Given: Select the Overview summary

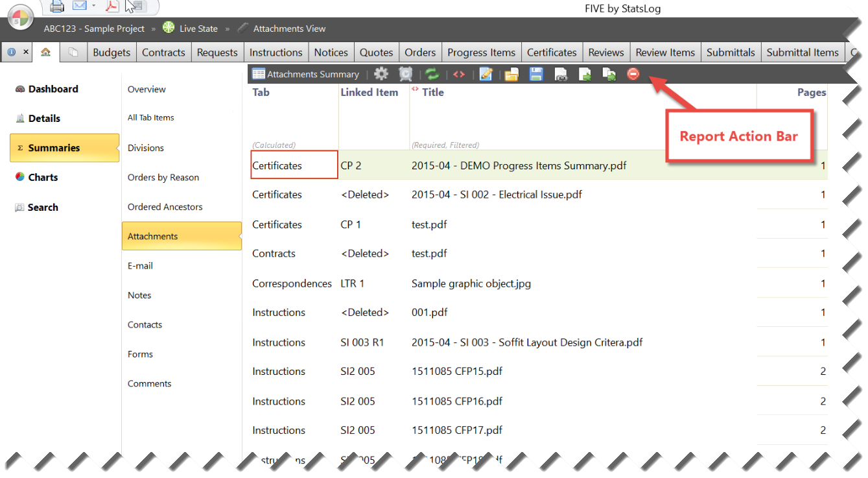Looking at the screenshot, I should [x=147, y=90].
